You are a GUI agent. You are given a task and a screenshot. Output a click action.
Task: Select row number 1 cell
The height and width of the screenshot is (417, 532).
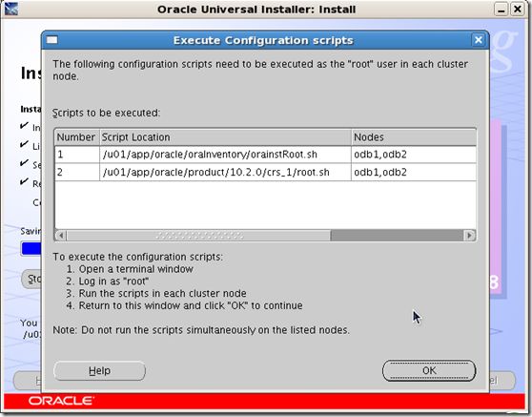coord(76,155)
